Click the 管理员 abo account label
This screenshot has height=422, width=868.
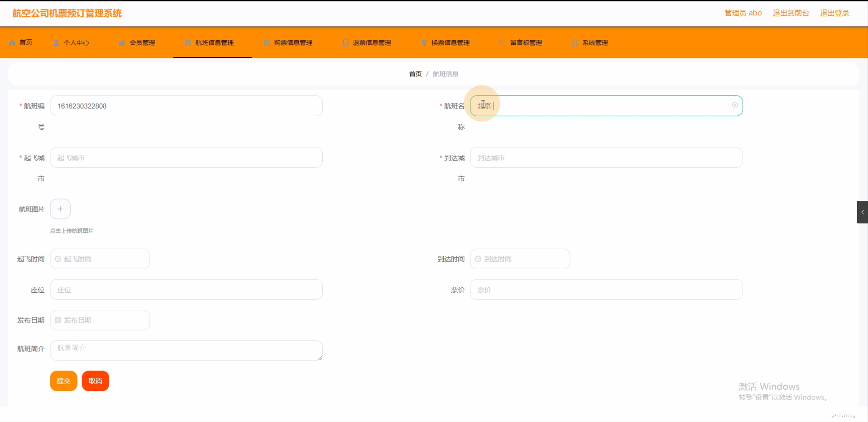pos(743,13)
